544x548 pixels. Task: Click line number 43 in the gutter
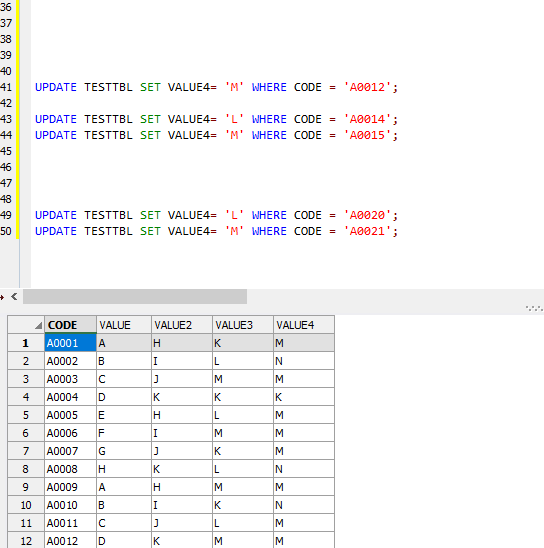pos(6,119)
